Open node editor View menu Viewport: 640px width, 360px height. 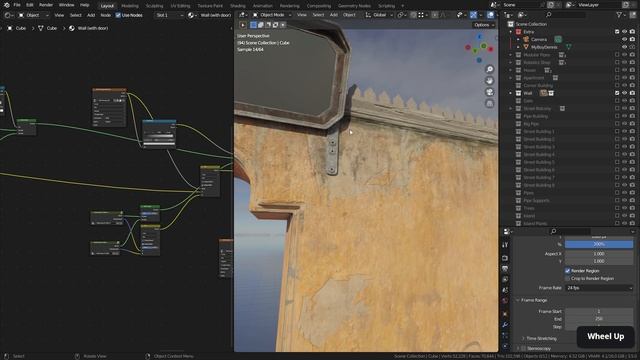coord(59,15)
